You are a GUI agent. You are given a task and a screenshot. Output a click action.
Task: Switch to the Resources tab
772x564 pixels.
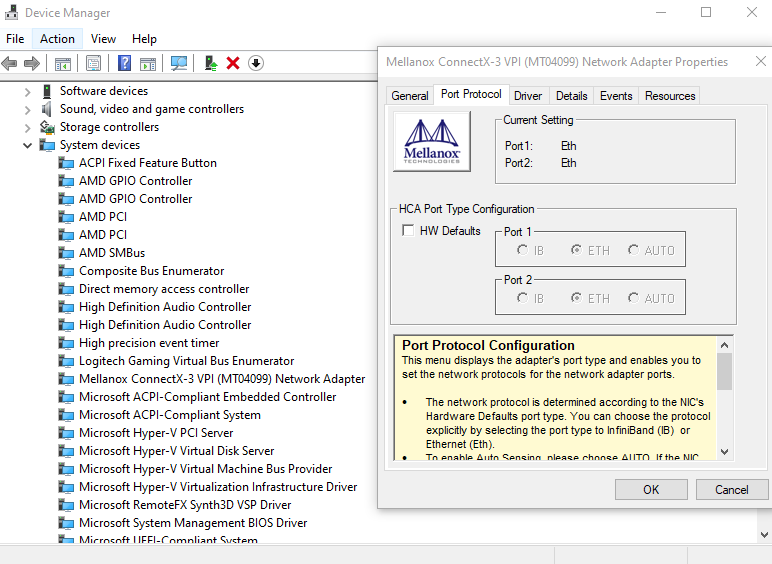point(670,95)
